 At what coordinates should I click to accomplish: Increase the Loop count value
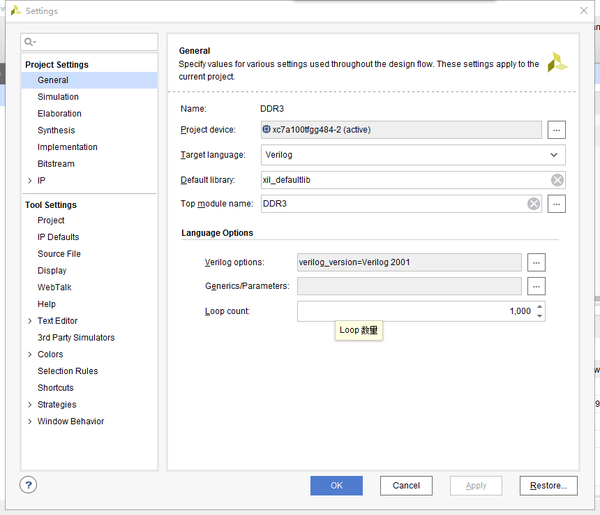coord(540,307)
